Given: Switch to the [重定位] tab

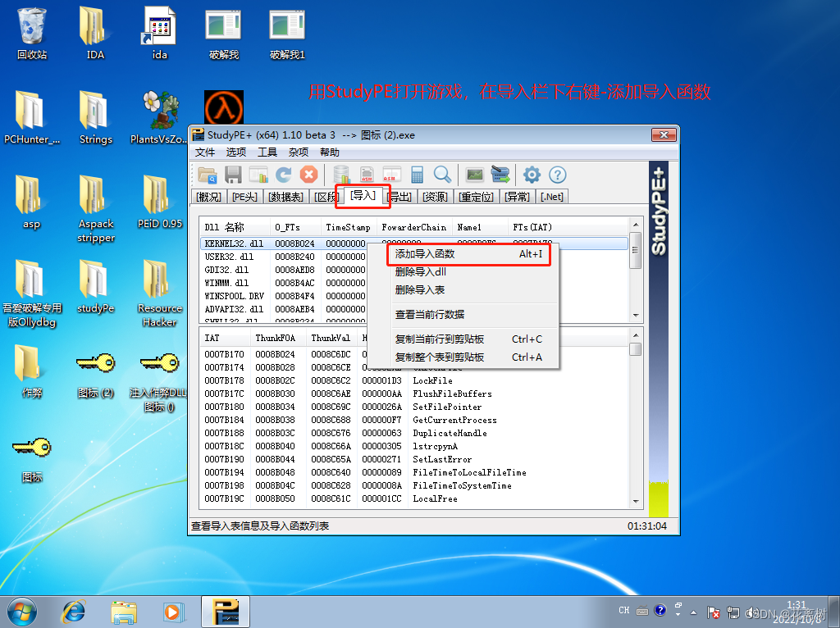Looking at the screenshot, I should pyautogui.click(x=477, y=197).
